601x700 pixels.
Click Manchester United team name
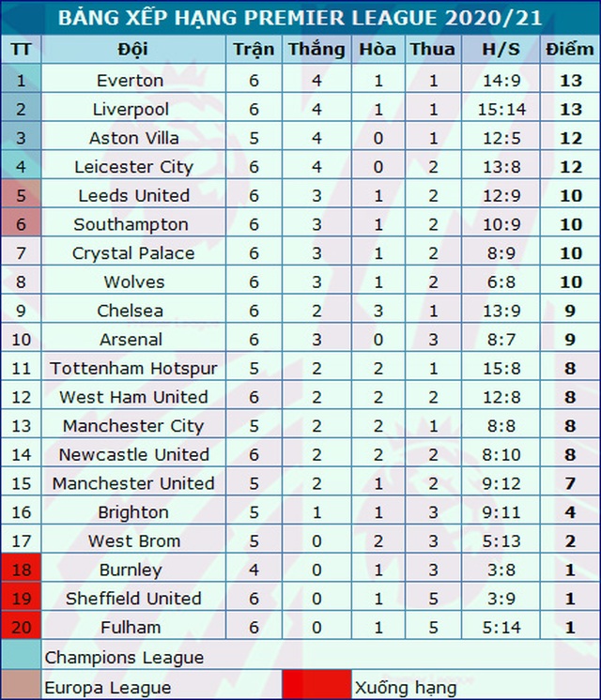click(x=133, y=483)
